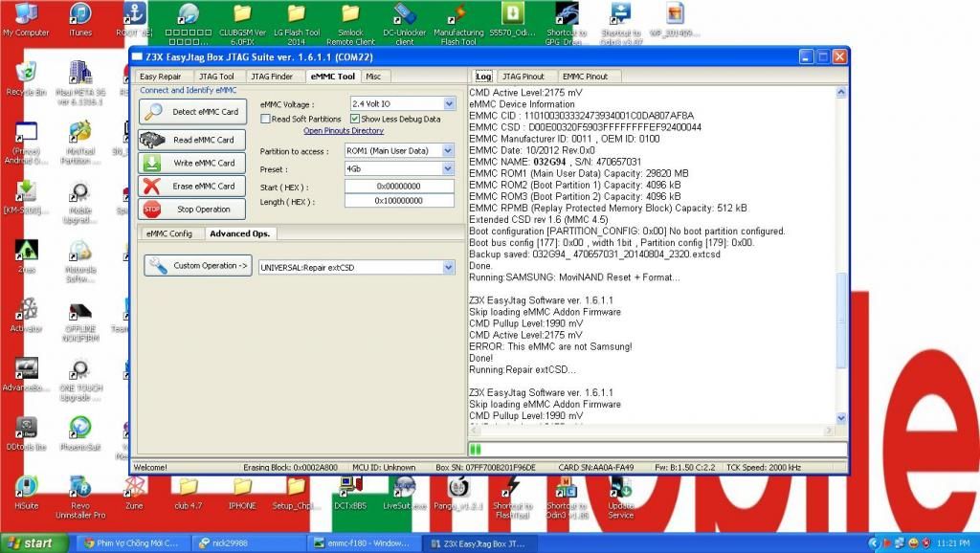This screenshot has height=553, width=980.
Task: Click the Erase eMMC Card button
Action: 191,186
